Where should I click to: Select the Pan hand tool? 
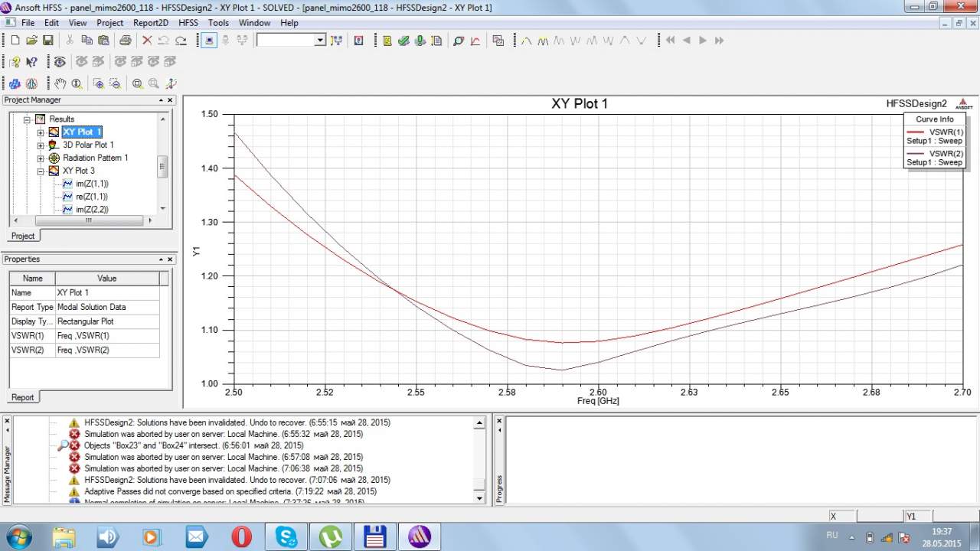coord(60,83)
